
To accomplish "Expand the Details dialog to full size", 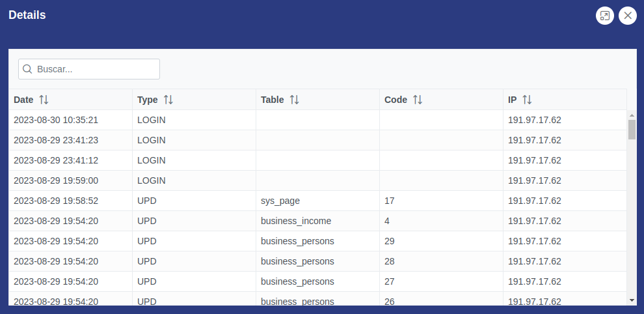I will (x=605, y=16).
